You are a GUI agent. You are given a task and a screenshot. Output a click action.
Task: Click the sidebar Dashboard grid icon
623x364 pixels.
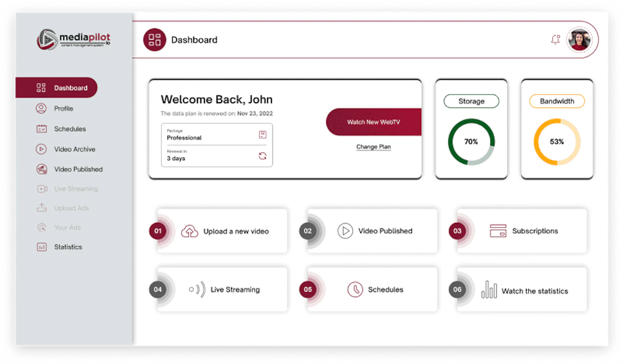(x=41, y=88)
